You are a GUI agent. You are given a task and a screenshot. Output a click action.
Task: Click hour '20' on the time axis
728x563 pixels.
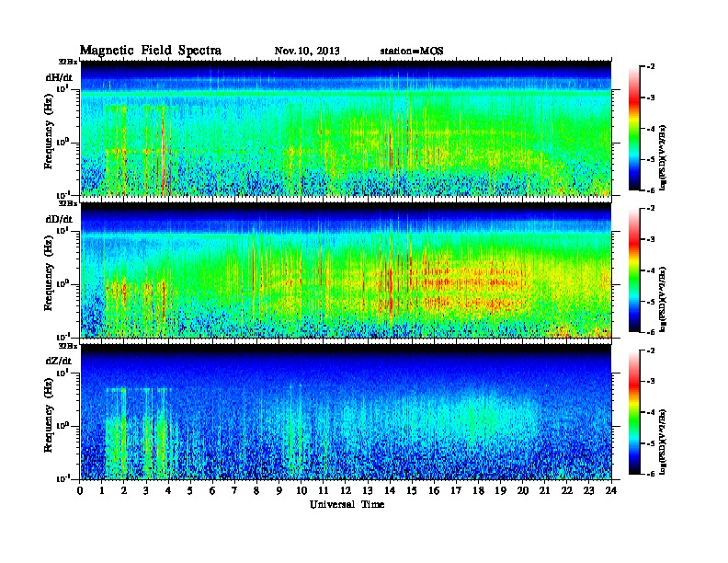point(523,490)
